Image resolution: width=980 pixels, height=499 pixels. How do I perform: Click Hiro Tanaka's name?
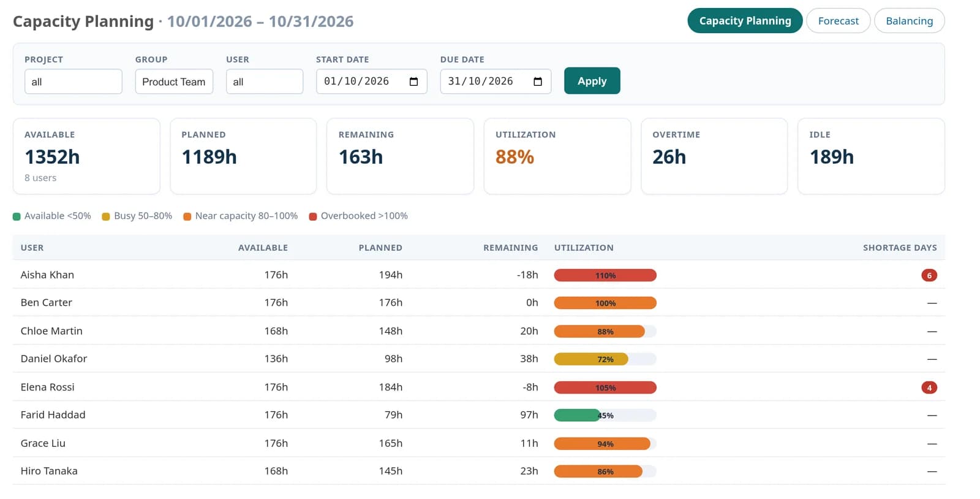(x=49, y=471)
